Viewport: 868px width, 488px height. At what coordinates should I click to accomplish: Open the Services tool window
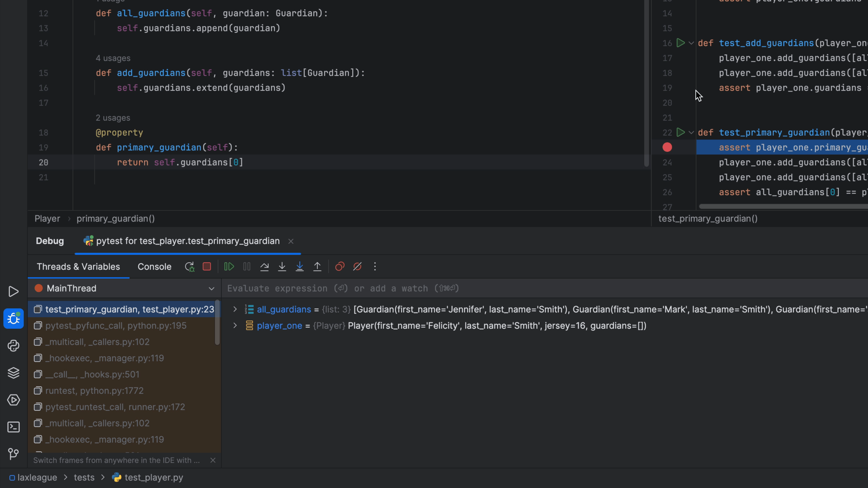14,400
